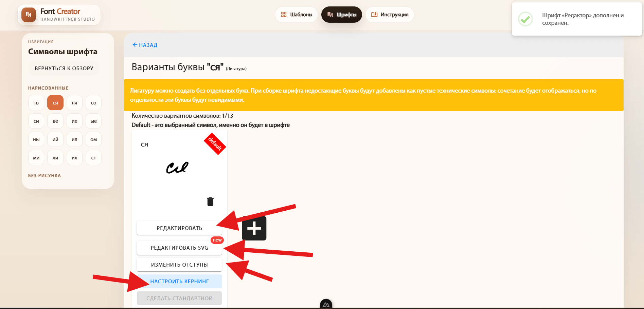This screenshot has height=309, width=644.
Task: Click ИЗМЕНИТЬ ОТСТУПЫ button
Action: (x=179, y=265)
